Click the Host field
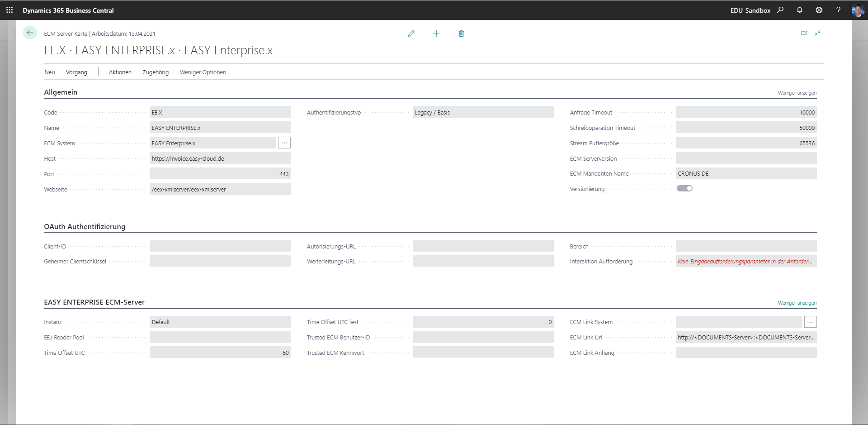868x425 pixels. pos(220,158)
